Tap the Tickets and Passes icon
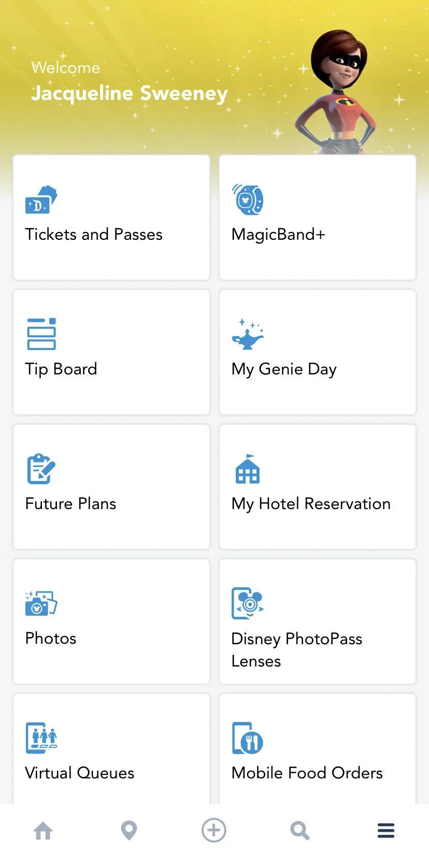Viewport: 429px width, 868px height. click(41, 199)
